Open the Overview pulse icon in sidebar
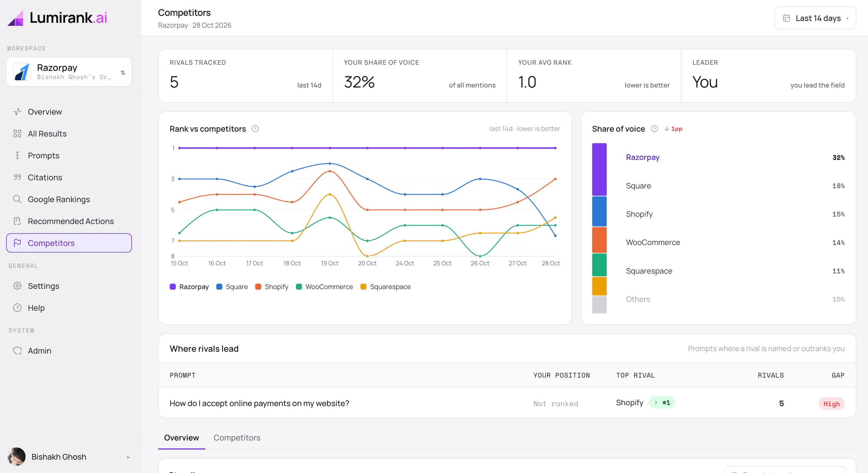 click(17, 112)
